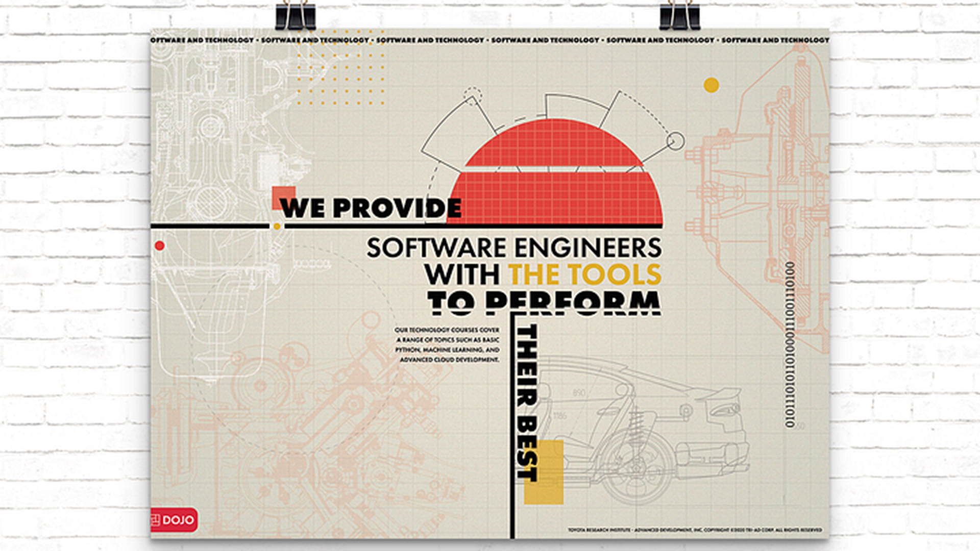Click the SOFTWARE ENGINEERS text line
Viewport: 980px width, 551px height.
[513, 248]
